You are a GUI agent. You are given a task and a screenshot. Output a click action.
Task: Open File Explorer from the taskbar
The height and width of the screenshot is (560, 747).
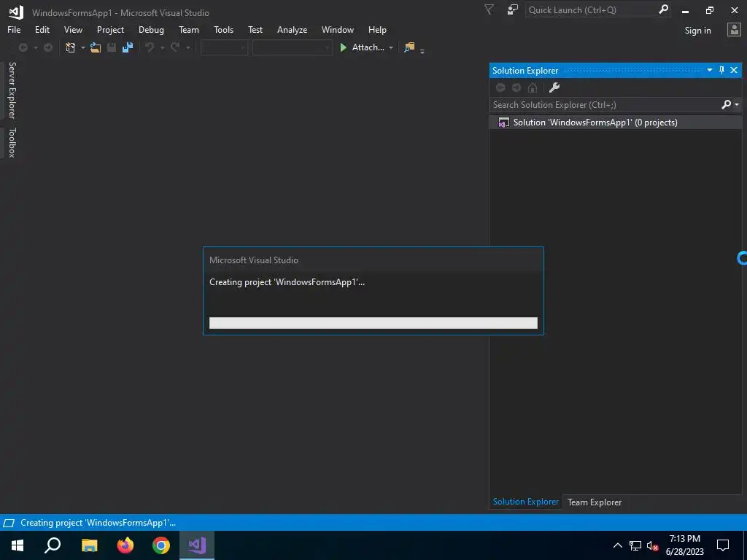89,545
